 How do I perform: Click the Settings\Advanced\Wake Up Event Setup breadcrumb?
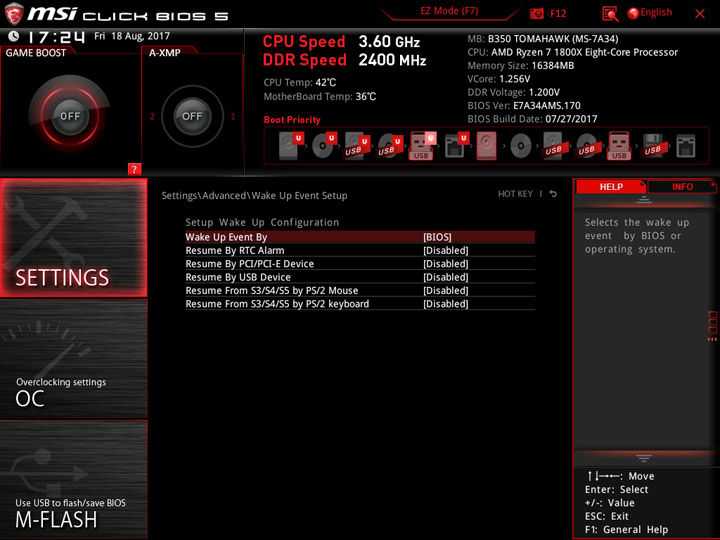tap(254, 196)
